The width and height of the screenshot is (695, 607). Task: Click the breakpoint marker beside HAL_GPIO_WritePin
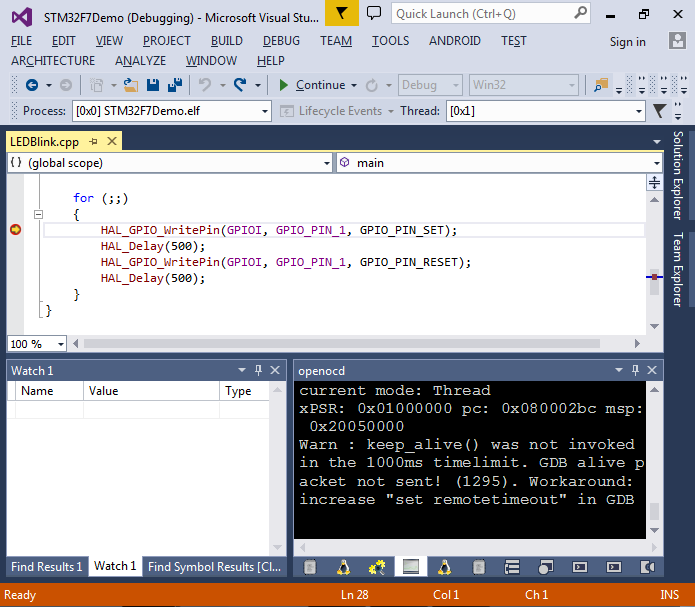tap(16, 230)
